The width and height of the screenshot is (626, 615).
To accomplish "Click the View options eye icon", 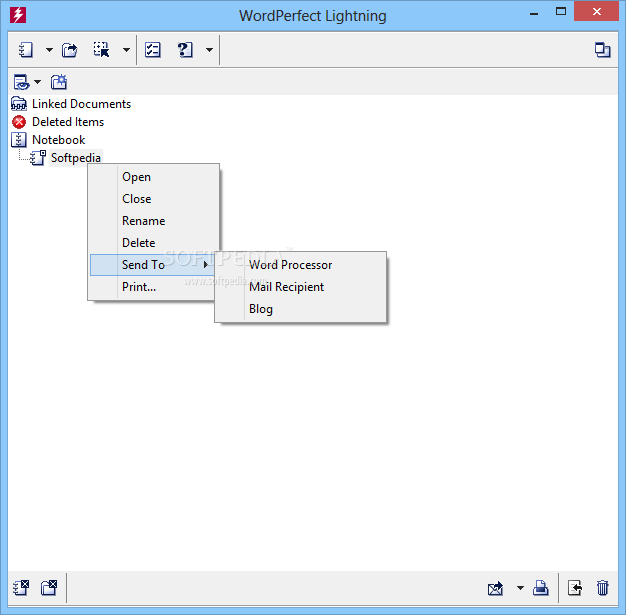I will coord(21,82).
